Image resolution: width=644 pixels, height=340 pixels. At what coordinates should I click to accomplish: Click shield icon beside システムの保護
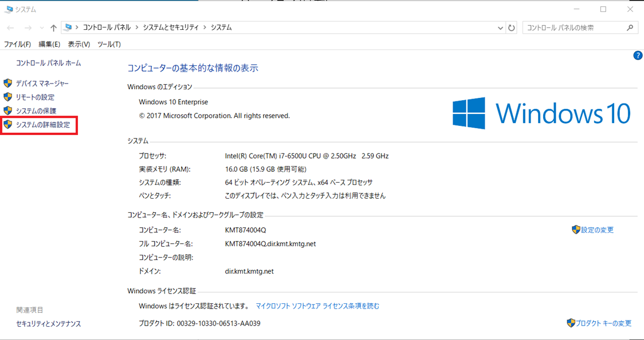click(x=7, y=110)
